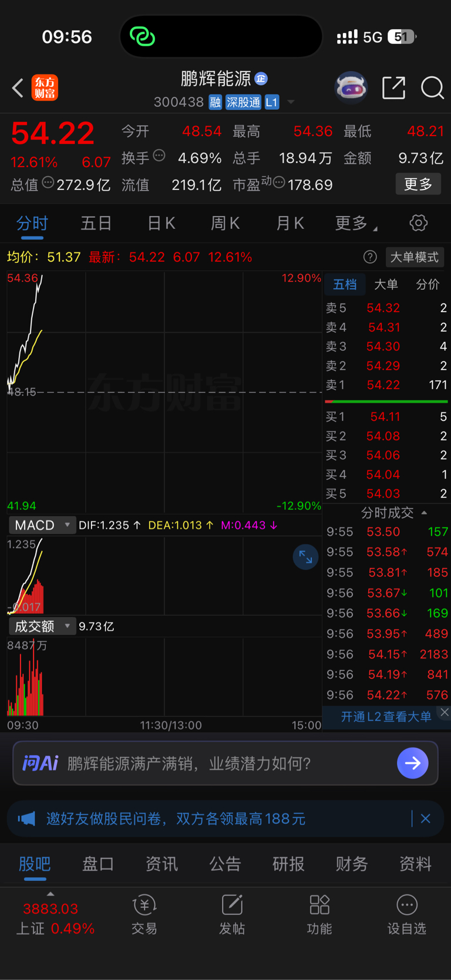Tap the L1 level badge
451x980 pixels.
[x=271, y=102]
